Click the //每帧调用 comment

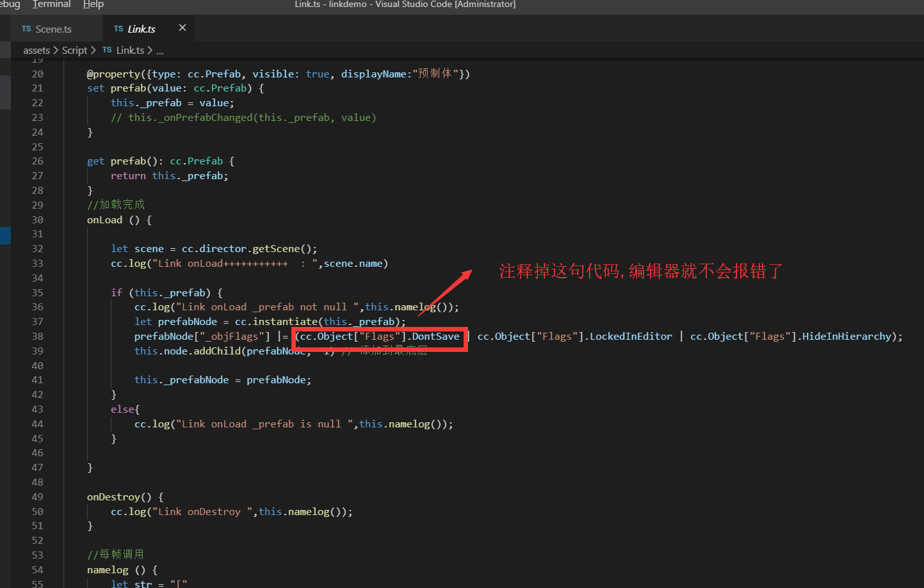click(x=116, y=555)
